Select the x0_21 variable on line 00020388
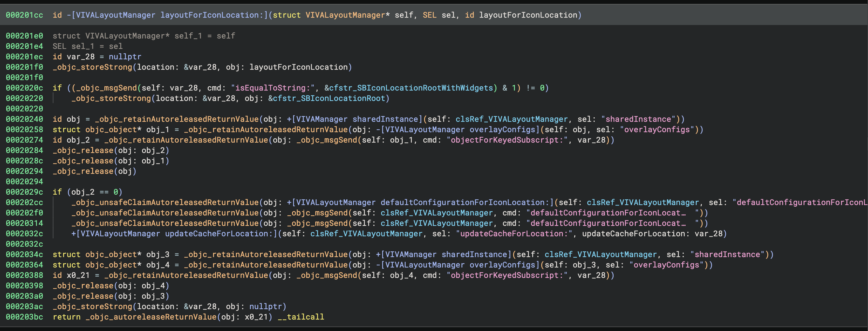 pos(79,275)
